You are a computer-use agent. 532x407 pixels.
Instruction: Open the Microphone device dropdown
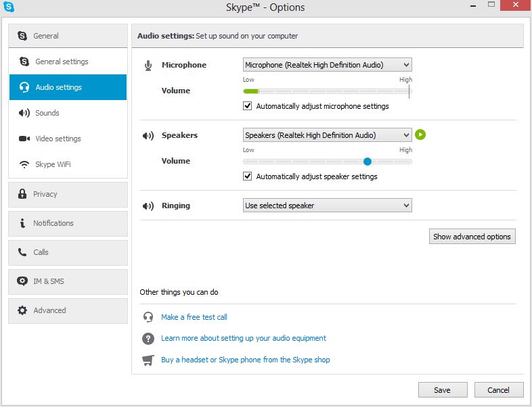point(327,65)
